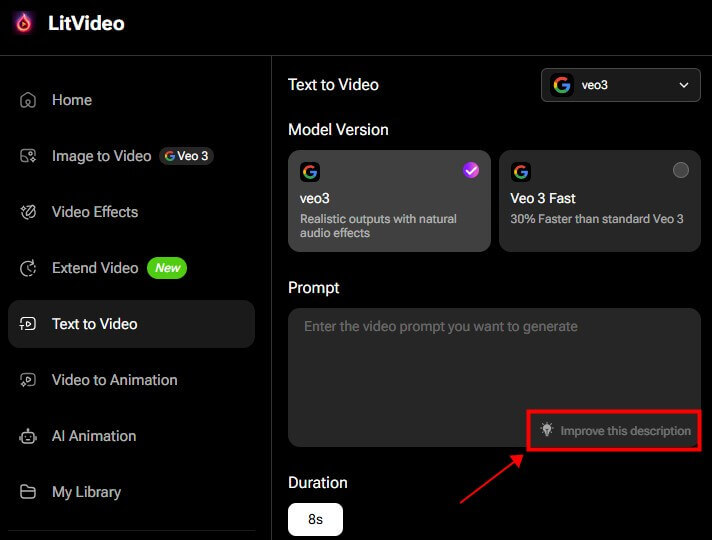
Task: Select the Veo 3 Fast model card
Action: (600, 201)
